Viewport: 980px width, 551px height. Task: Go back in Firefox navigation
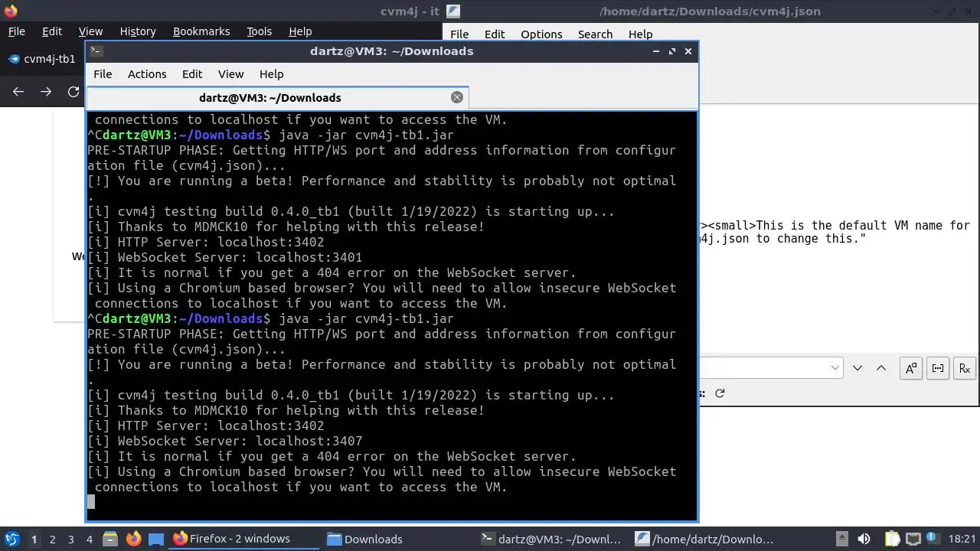pos(18,92)
